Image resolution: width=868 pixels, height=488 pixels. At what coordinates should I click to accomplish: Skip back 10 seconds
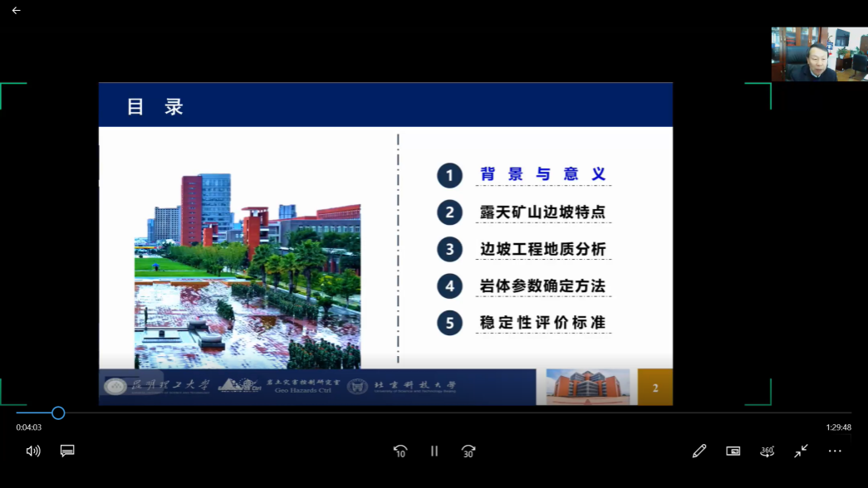(x=400, y=451)
